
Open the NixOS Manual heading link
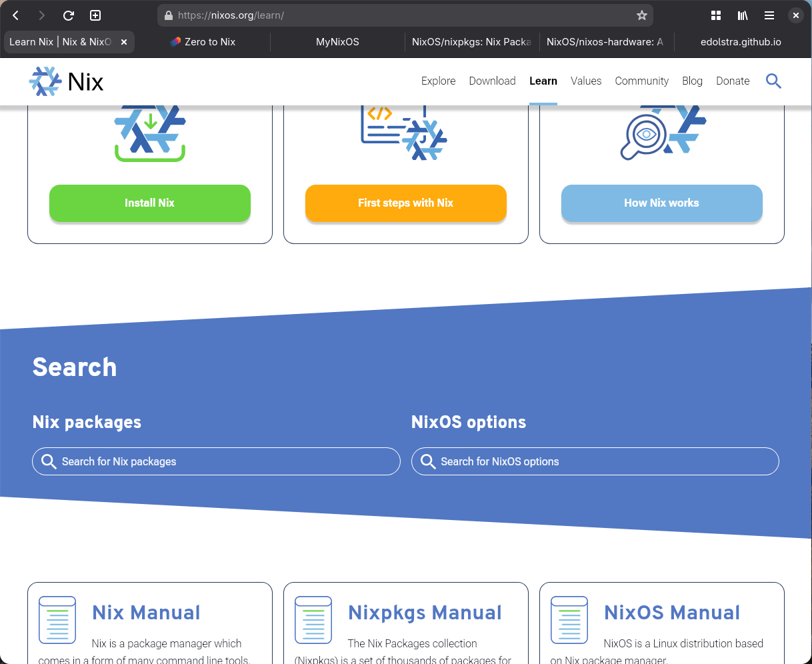(x=672, y=613)
